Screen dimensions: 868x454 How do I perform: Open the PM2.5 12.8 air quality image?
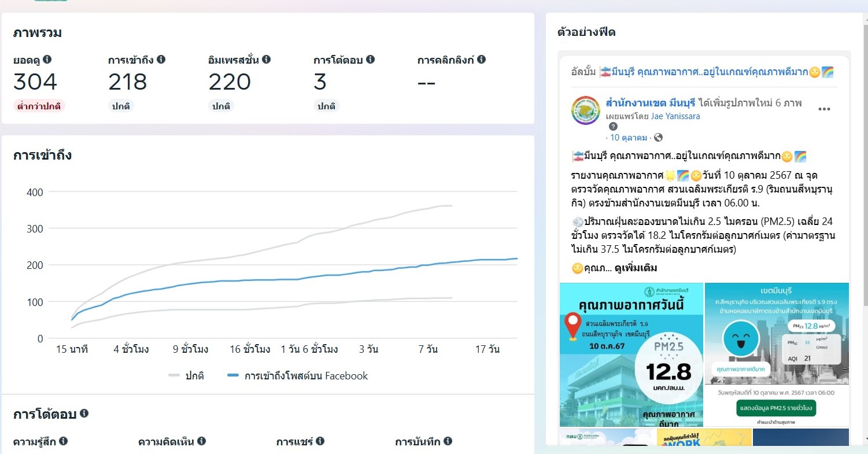[x=631, y=355]
